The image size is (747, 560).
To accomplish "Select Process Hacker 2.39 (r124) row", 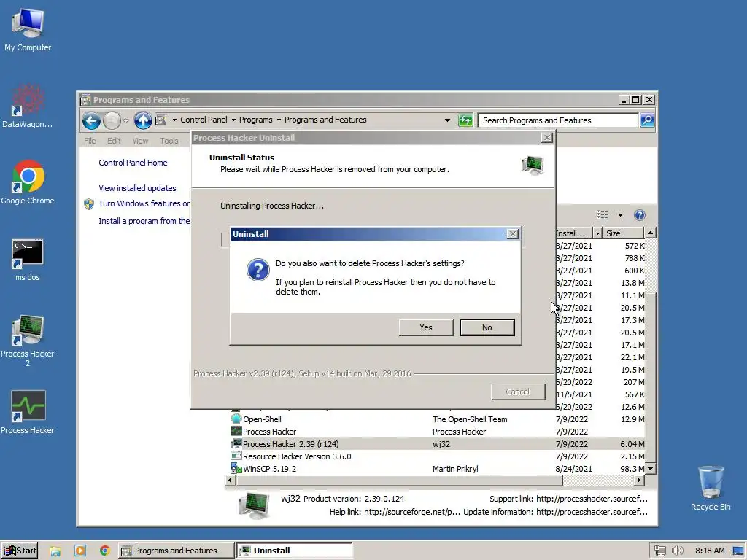I will [438, 444].
